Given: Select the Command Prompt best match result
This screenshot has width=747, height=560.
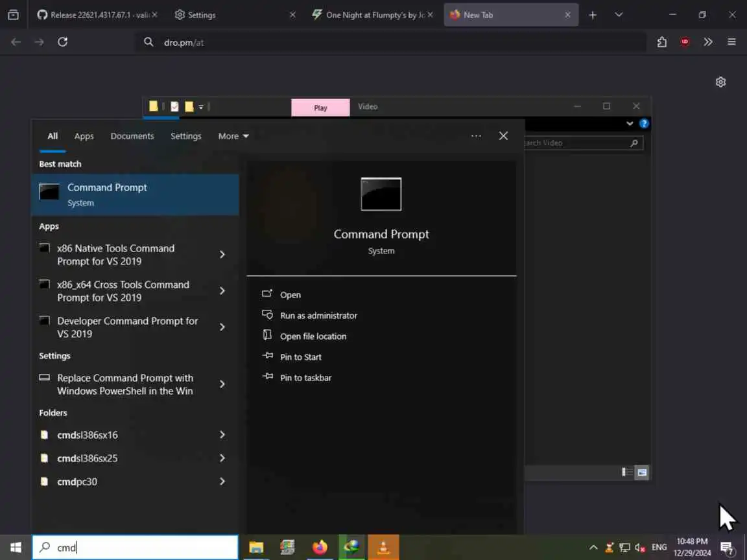Looking at the screenshot, I should point(136,194).
